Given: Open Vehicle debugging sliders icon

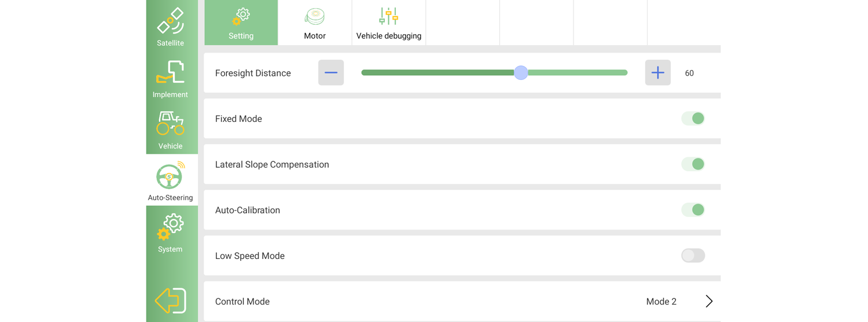Looking at the screenshot, I should click(x=388, y=17).
